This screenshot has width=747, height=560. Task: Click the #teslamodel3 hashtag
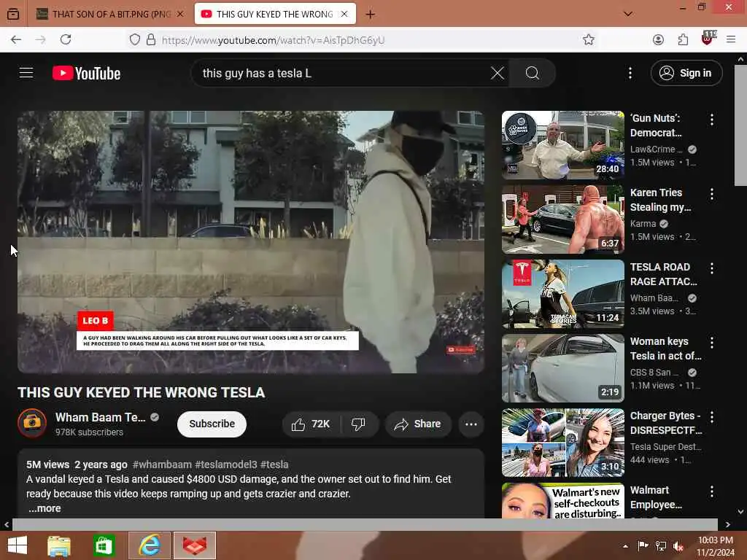[x=226, y=464]
